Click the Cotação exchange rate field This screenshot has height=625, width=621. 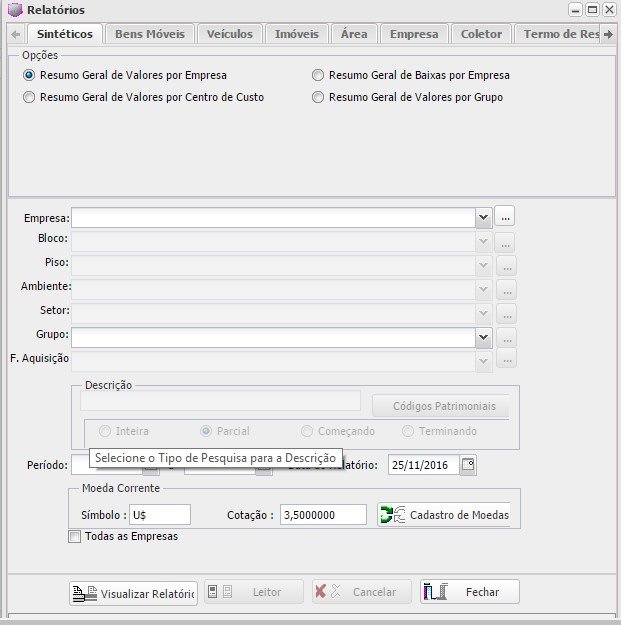[323, 515]
